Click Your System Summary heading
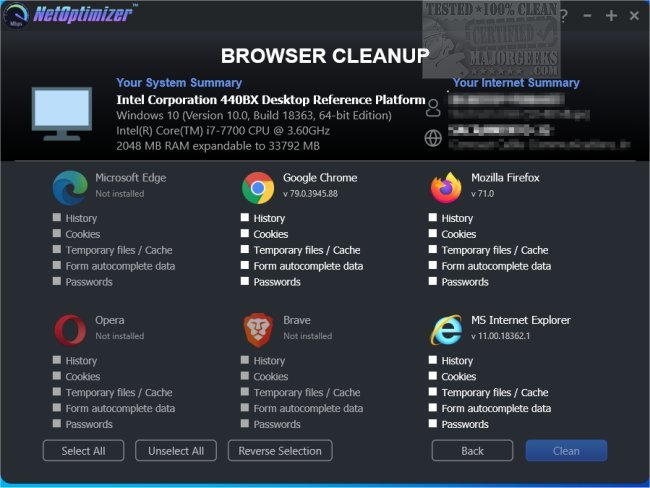 tap(179, 83)
